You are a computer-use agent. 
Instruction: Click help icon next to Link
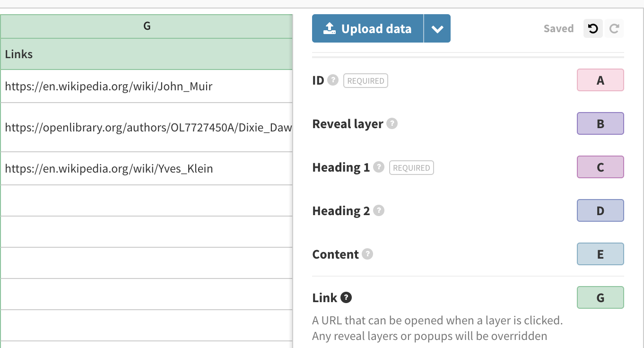pyautogui.click(x=346, y=297)
